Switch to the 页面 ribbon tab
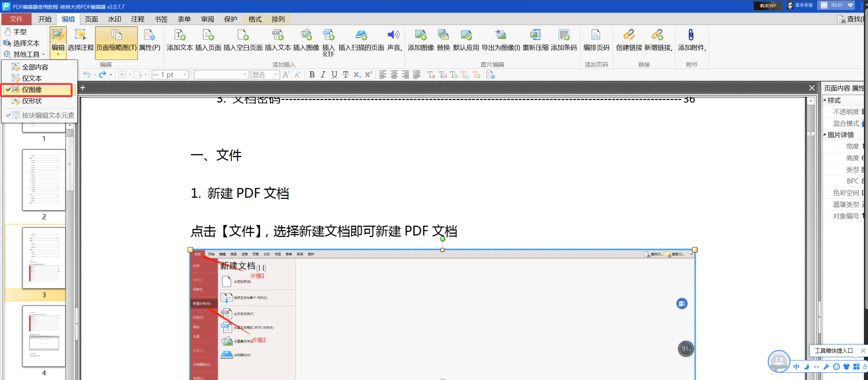 point(91,19)
